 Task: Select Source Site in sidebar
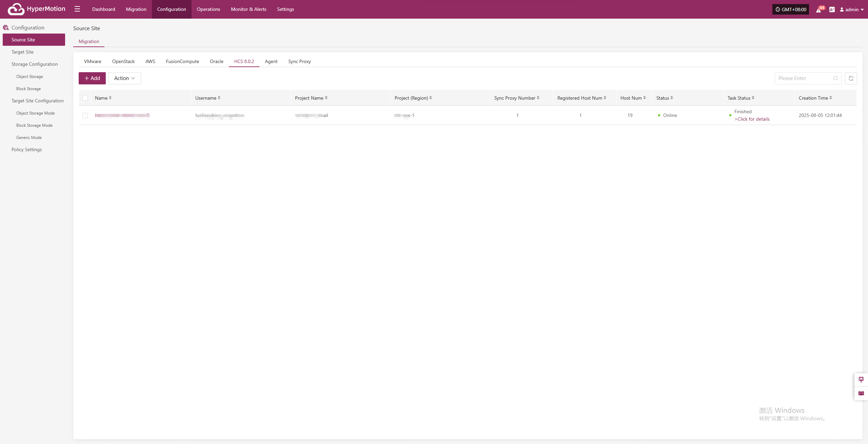34,40
